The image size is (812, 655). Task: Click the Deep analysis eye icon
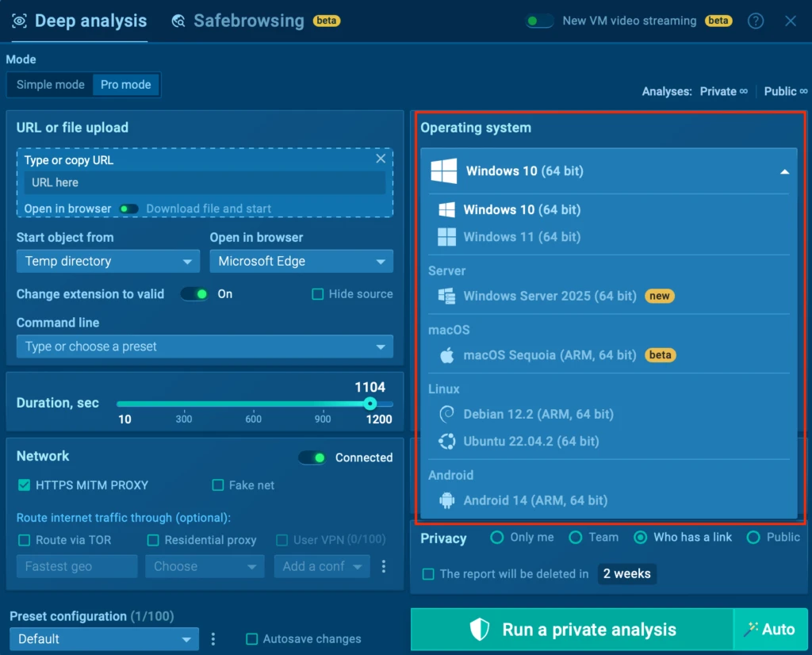click(19, 21)
